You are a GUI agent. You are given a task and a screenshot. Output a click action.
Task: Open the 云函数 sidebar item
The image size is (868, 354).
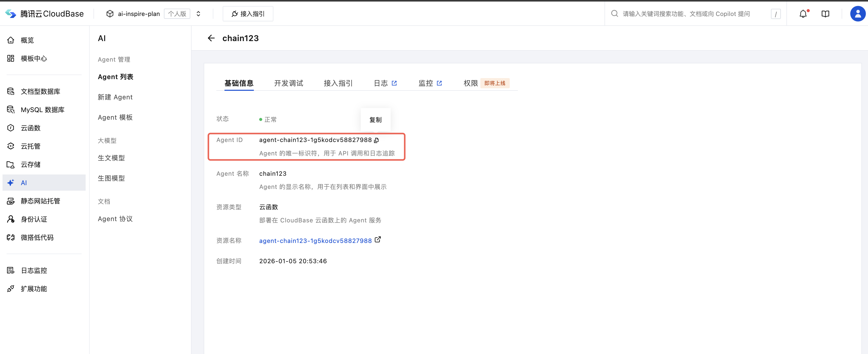pyautogui.click(x=31, y=128)
